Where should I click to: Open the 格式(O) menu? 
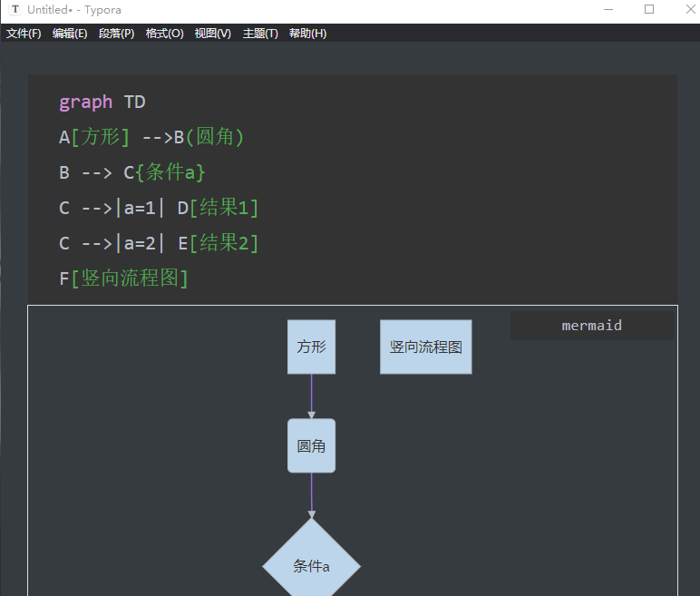(164, 34)
